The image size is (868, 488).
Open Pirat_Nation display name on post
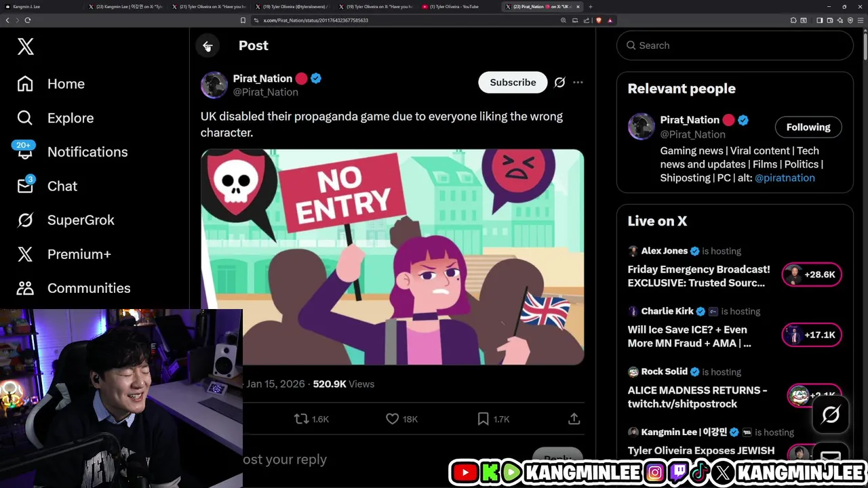[262, 79]
